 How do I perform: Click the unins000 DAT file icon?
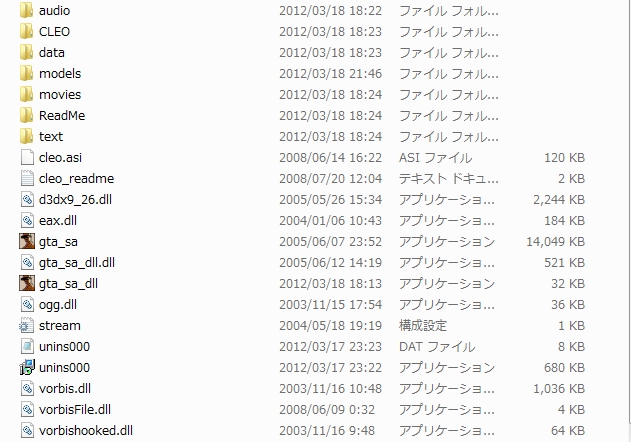(x=27, y=346)
